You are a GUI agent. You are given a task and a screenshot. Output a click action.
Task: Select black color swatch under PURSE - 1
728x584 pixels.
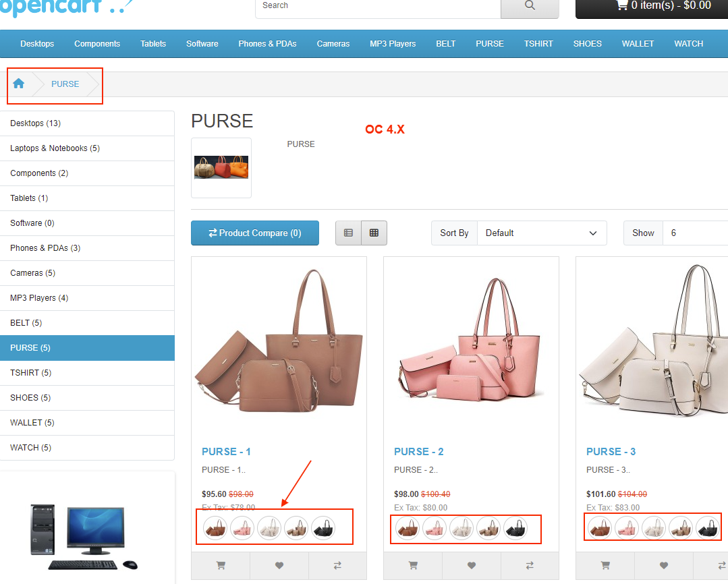click(323, 528)
